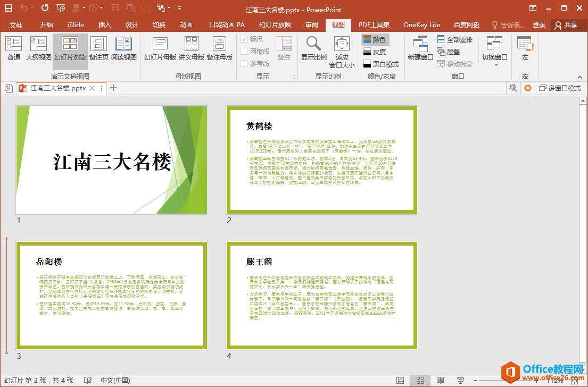The image size is (588, 387).
Task: Open Notes Master view (备注母版)
Action: tap(218, 51)
